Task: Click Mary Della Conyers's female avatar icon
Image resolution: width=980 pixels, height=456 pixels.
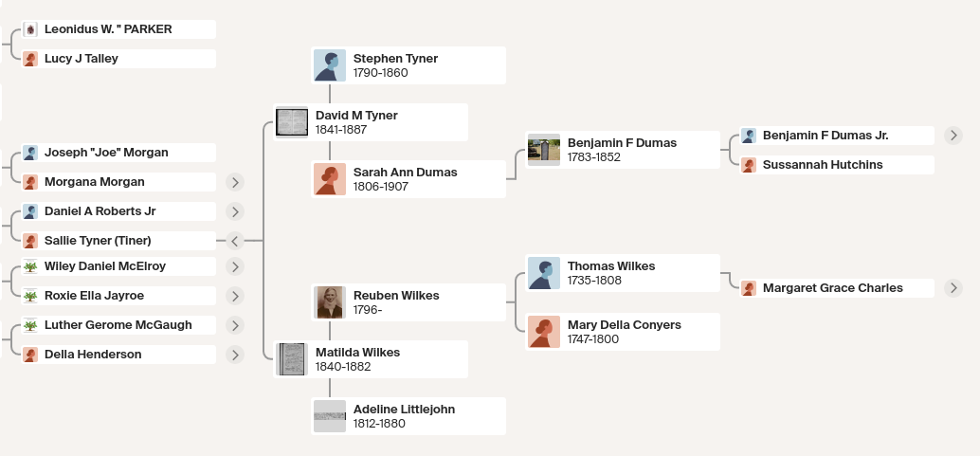Action: [x=544, y=332]
